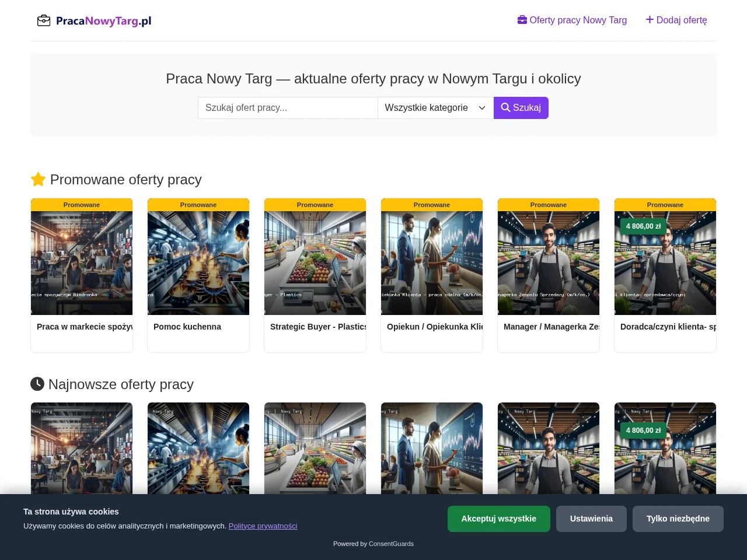The width and height of the screenshot is (747, 560).
Task: Click the Szukaj search button
Action: tap(521, 108)
